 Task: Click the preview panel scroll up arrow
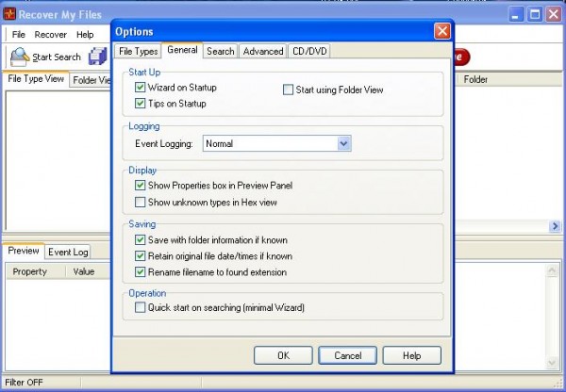[552, 270]
